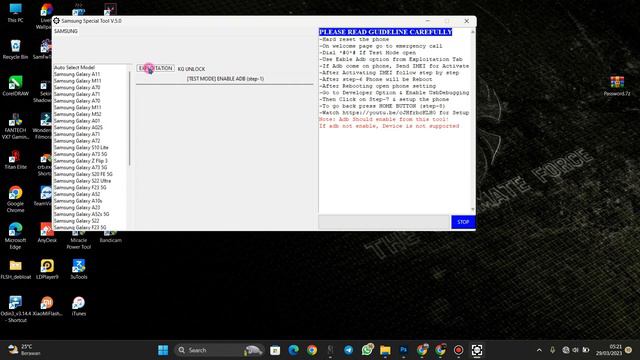
Task: Click the taskbar Search box
Action: pyautogui.click(x=219, y=350)
